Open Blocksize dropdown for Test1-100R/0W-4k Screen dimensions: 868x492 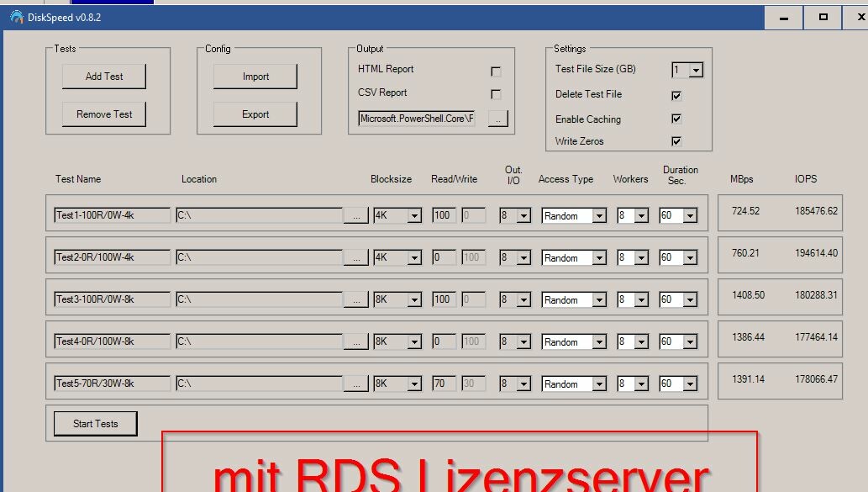pos(414,215)
